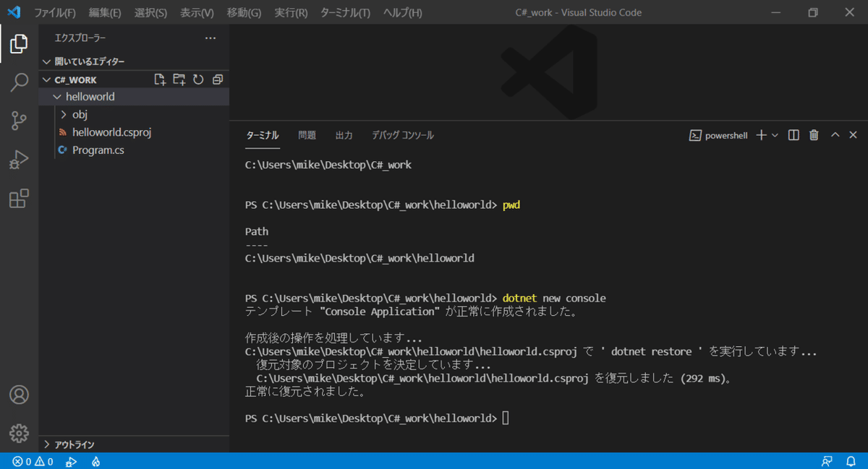The height and width of the screenshot is (469, 868).
Task: Click the New Folder icon in C#_WORK header
Action: tap(179, 79)
